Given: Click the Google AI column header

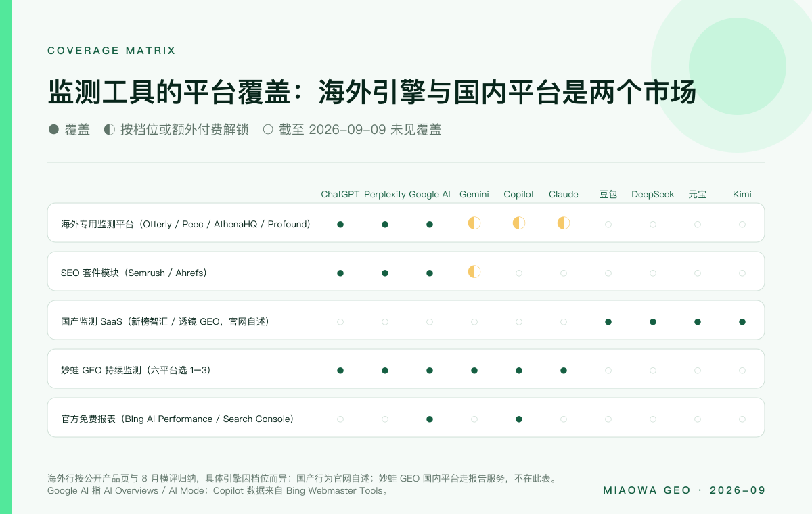Looking at the screenshot, I should click(430, 194).
